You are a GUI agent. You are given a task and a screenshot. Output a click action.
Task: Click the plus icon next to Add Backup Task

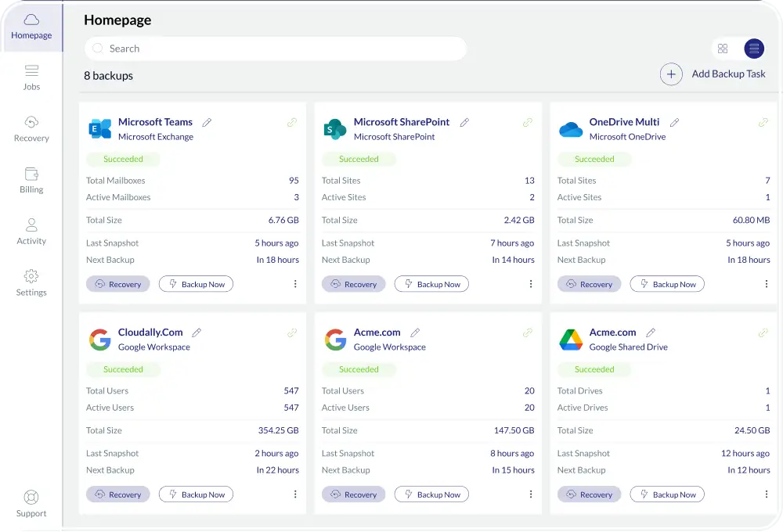[671, 74]
